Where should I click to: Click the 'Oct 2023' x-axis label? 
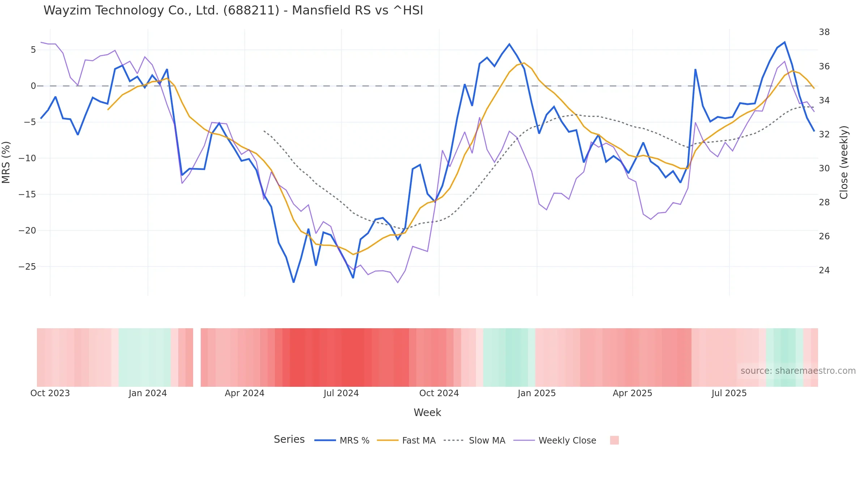50,393
